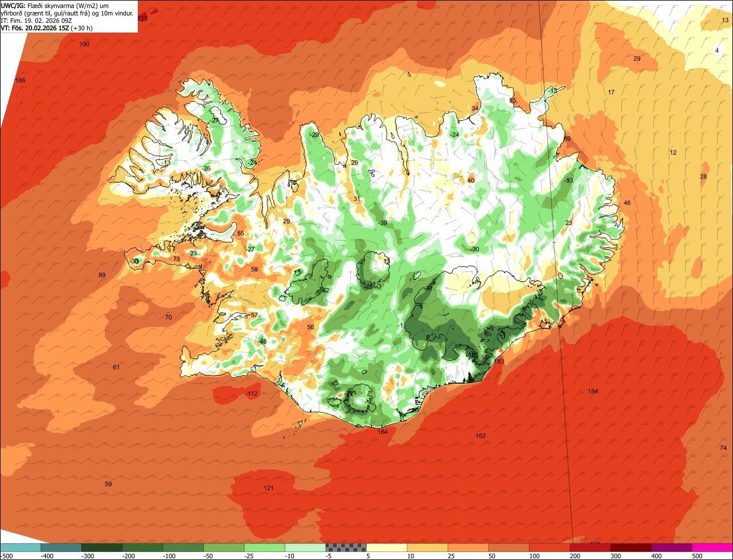The height and width of the screenshot is (560, 733).
Task: Click the ocean value 121
Action: pos(269,488)
